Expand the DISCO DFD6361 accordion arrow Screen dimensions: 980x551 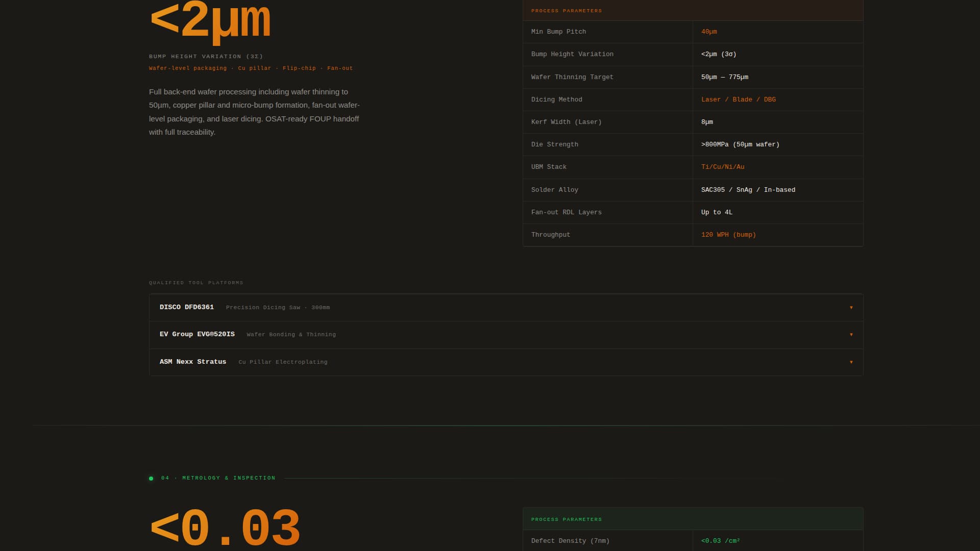pyautogui.click(x=851, y=308)
